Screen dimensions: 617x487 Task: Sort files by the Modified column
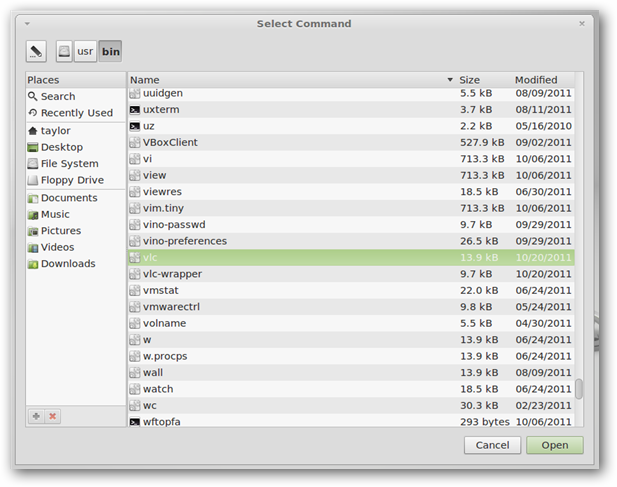[x=543, y=80]
